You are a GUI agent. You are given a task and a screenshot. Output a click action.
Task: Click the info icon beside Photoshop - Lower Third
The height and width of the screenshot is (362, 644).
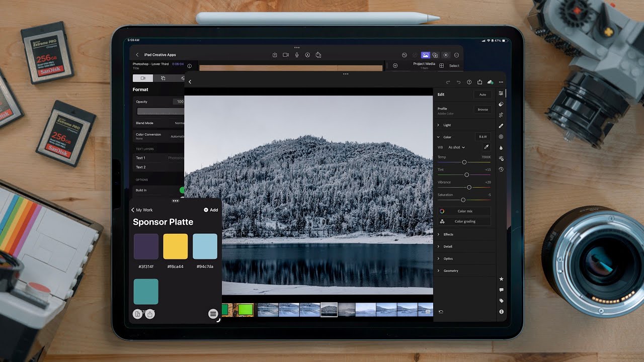coord(189,66)
